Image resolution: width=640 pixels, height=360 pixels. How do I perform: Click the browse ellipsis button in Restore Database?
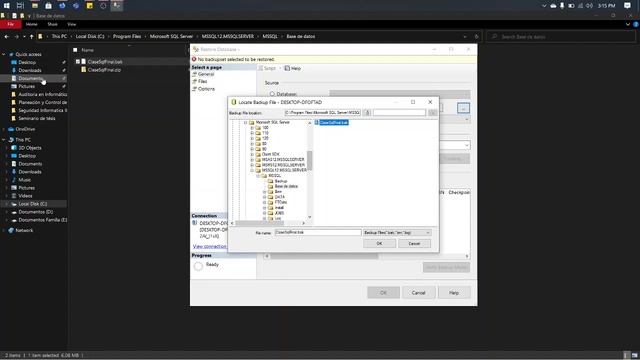click(x=463, y=108)
